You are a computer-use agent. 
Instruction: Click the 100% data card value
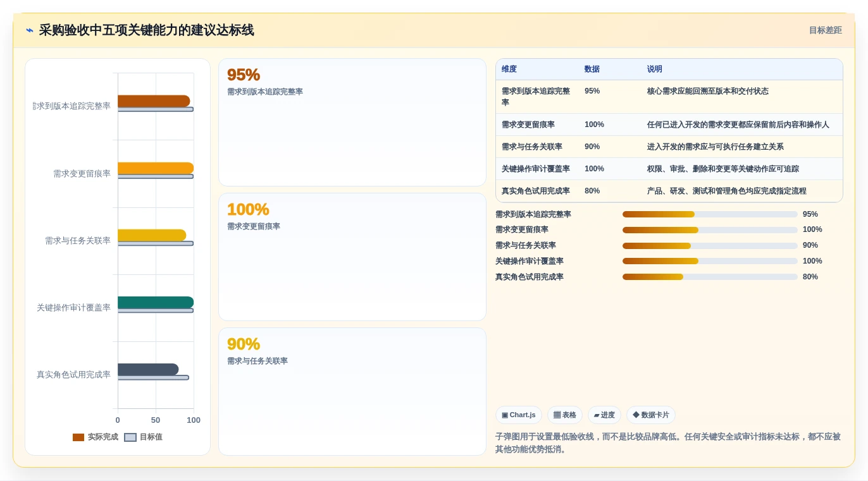[x=248, y=209]
